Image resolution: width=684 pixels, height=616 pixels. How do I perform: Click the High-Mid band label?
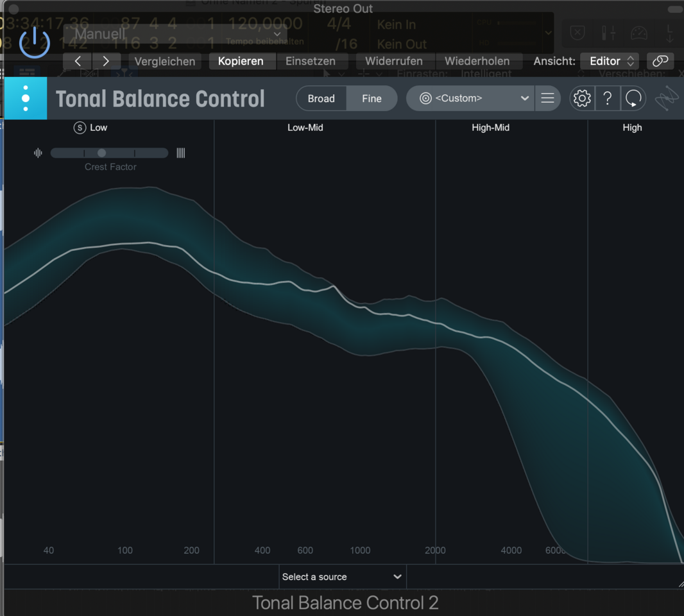coord(491,128)
